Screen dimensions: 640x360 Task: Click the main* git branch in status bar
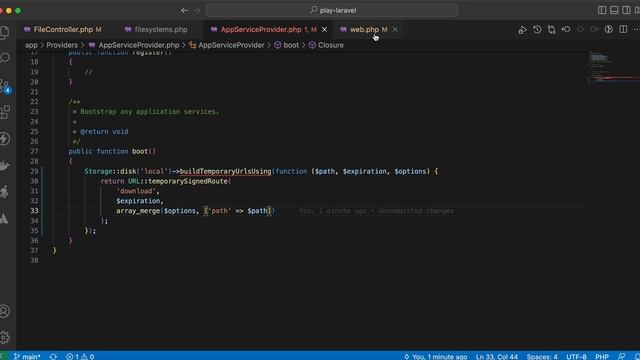coord(27,356)
